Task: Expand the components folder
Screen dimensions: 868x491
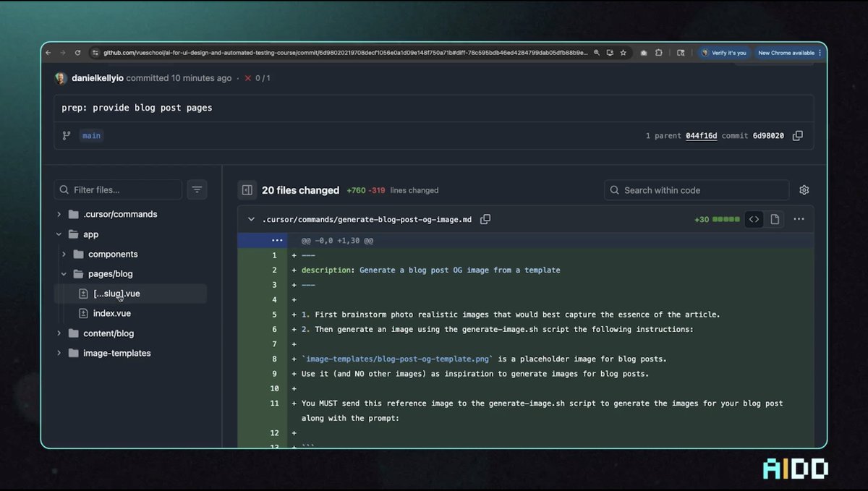Action: 64,254
